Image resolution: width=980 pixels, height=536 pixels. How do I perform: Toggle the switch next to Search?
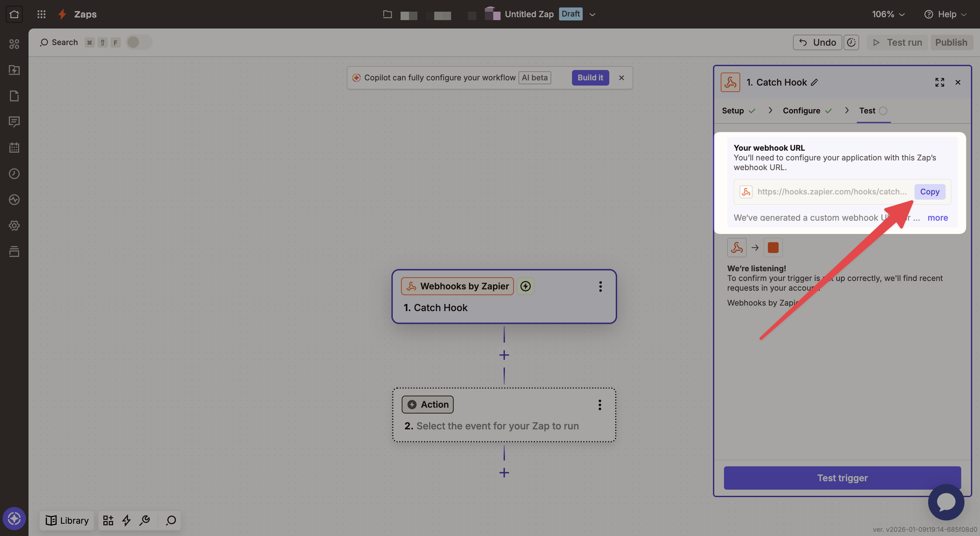pos(139,42)
